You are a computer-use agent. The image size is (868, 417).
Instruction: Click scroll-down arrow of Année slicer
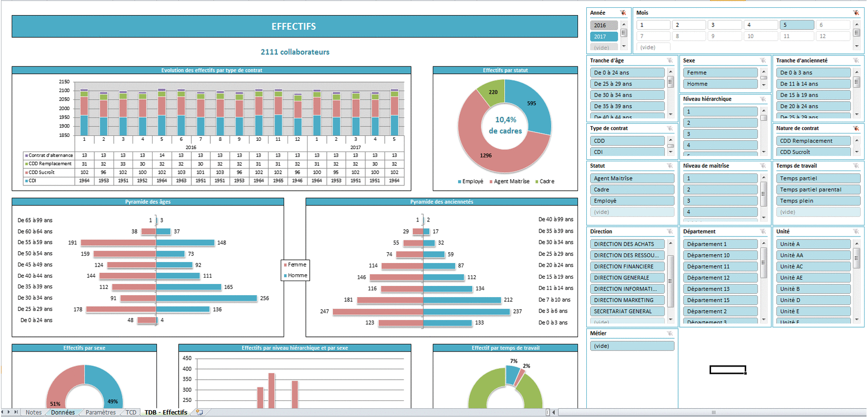click(x=623, y=46)
